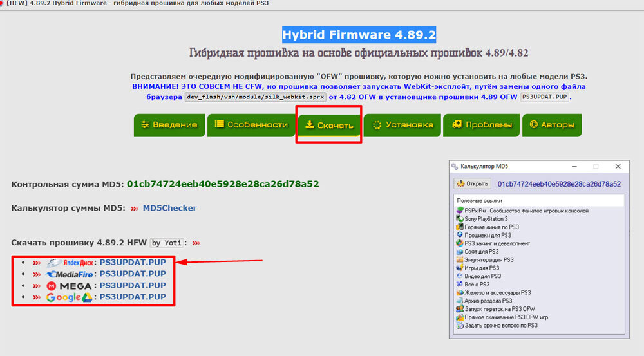Open Игры для PS3 link
The height and width of the screenshot is (356, 644).
[482, 268]
